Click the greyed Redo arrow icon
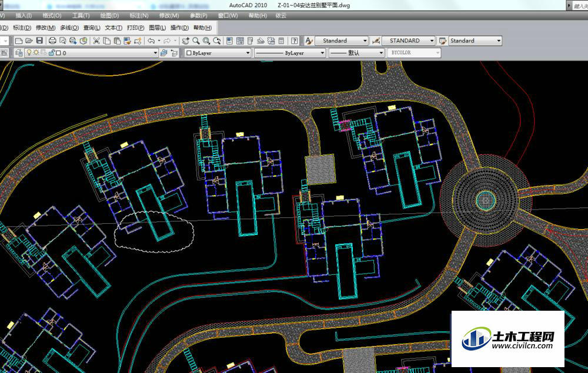The width and height of the screenshot is (588, 373). (167, 41)
